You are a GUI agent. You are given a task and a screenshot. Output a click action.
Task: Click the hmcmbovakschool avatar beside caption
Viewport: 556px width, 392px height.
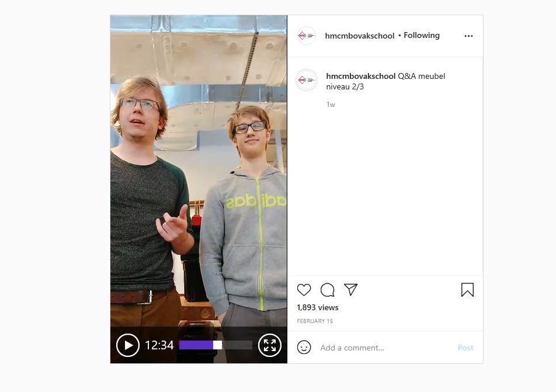307,80
